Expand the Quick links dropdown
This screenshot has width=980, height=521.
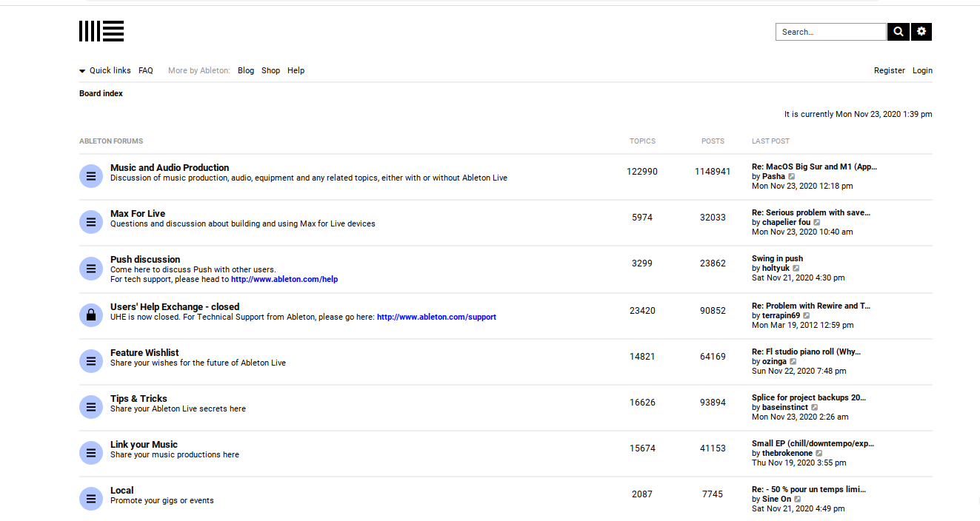(x=105, y=71)
